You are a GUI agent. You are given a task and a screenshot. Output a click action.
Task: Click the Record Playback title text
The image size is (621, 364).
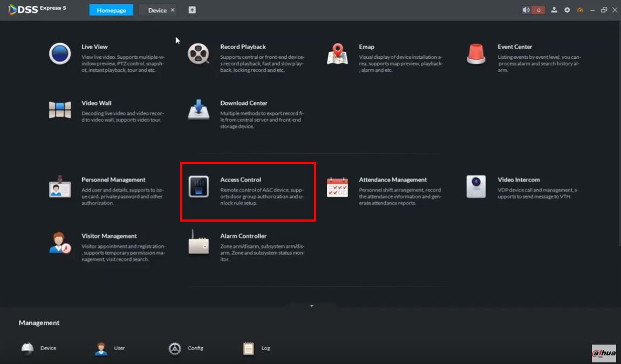click(x=243, y=47)
